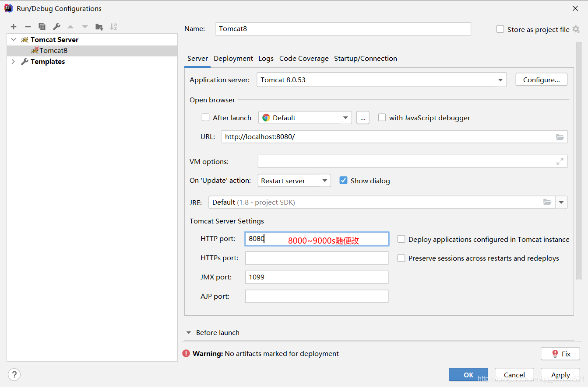Viewport: 588px width, 387px height.
Task: Click the expand icon in VM options
Action: click(560, 161)
